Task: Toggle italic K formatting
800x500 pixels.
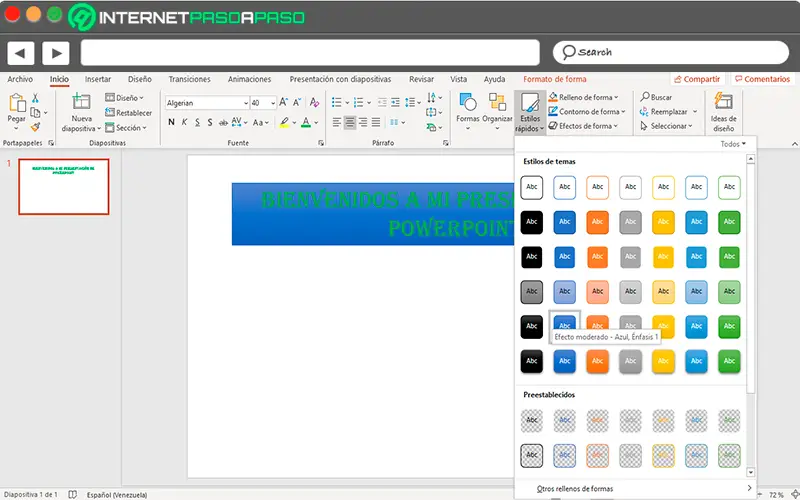Action: [x=184, y=122]
